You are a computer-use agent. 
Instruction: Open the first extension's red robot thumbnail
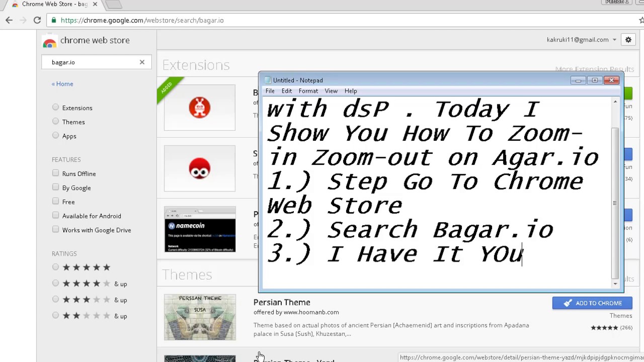pyautogui.click(x=200, y=108)
